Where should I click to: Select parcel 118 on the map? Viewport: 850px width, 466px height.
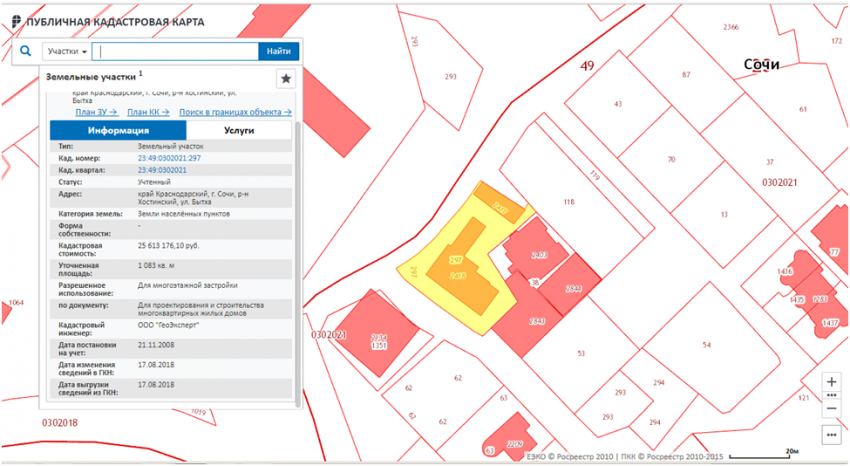[x=569, y=202]
